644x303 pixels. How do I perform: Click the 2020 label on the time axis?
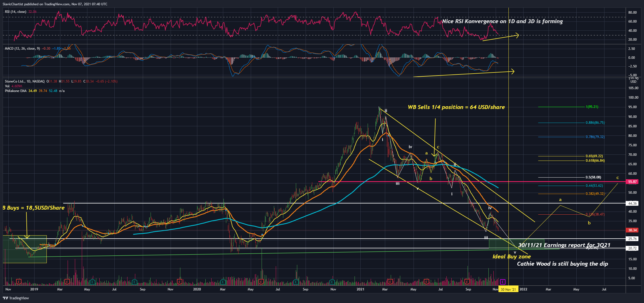[197, 289]
